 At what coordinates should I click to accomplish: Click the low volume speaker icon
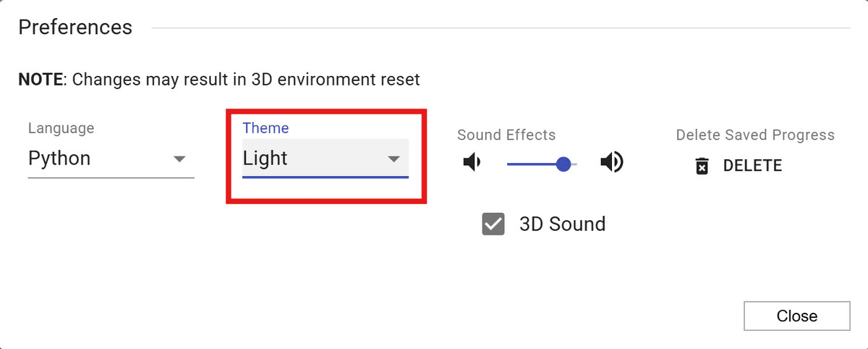coord(472,163)
